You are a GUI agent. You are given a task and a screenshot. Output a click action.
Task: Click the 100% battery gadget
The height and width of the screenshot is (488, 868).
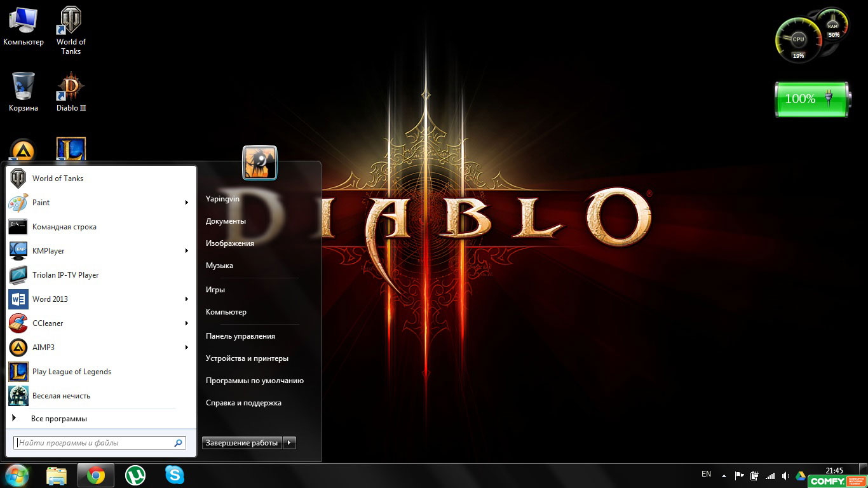tap(812, 99)
